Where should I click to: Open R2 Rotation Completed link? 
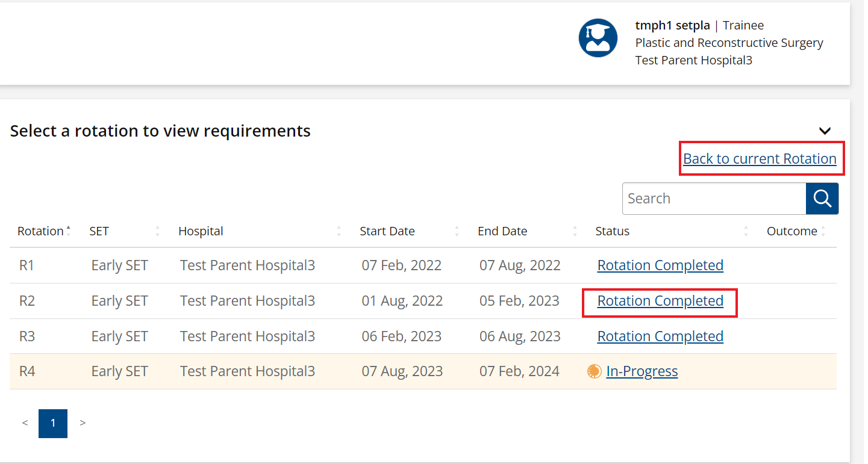pyautogui.click(x=660, y=301)
